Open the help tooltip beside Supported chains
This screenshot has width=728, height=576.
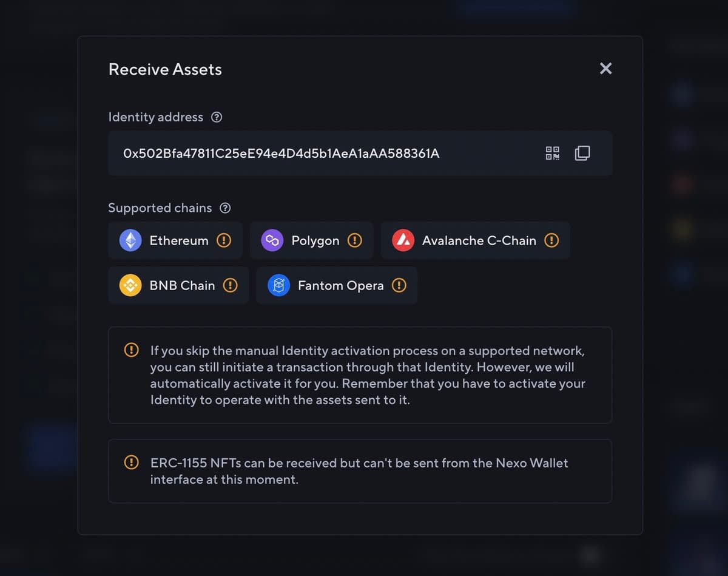(x=225, y=208)
